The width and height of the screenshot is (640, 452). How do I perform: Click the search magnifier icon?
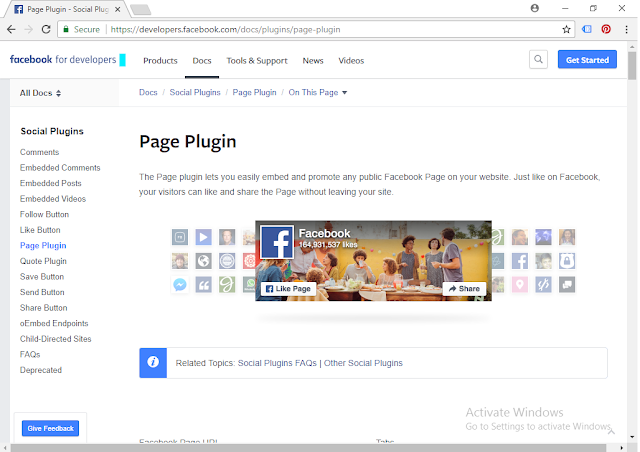(538, 60)
